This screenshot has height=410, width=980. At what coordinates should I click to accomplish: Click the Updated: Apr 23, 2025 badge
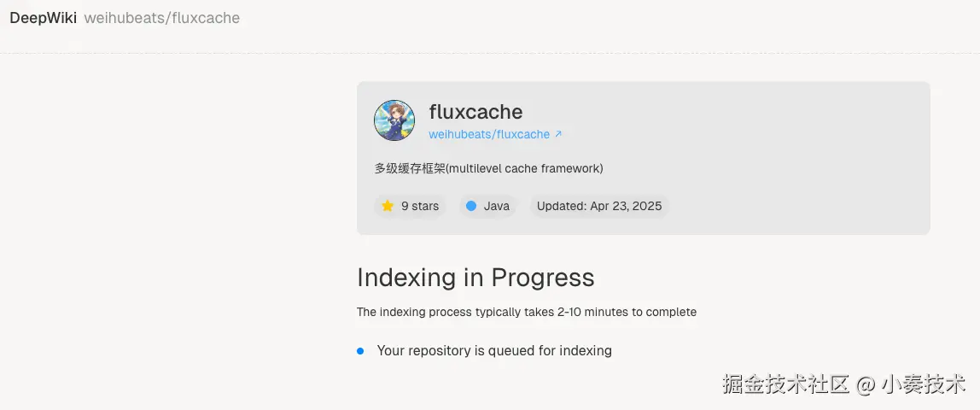point(598,206)
